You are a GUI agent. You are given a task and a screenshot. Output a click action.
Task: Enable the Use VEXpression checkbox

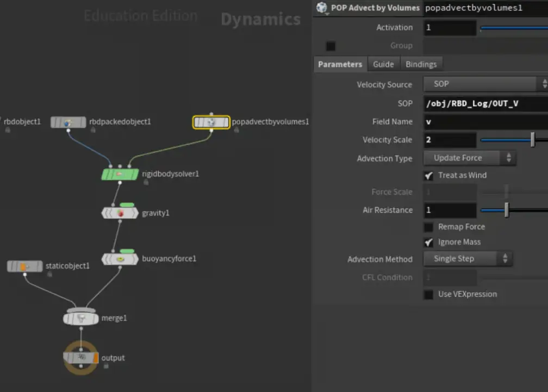pos(429,294)
